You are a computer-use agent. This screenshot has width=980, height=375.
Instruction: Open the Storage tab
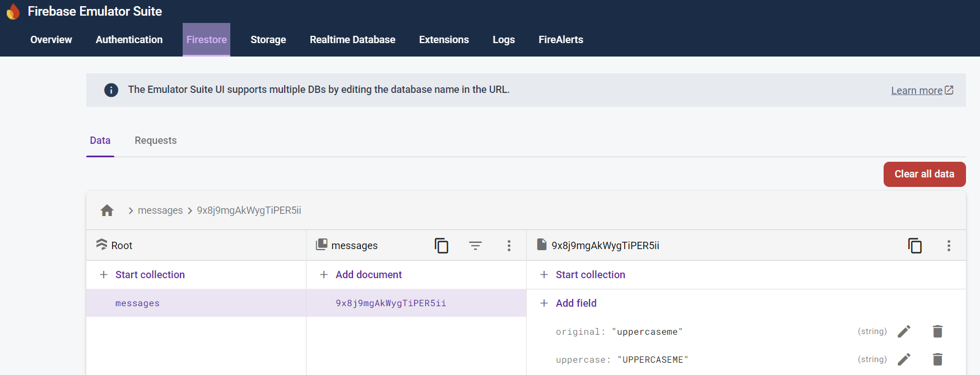click(x=268, y=40)
